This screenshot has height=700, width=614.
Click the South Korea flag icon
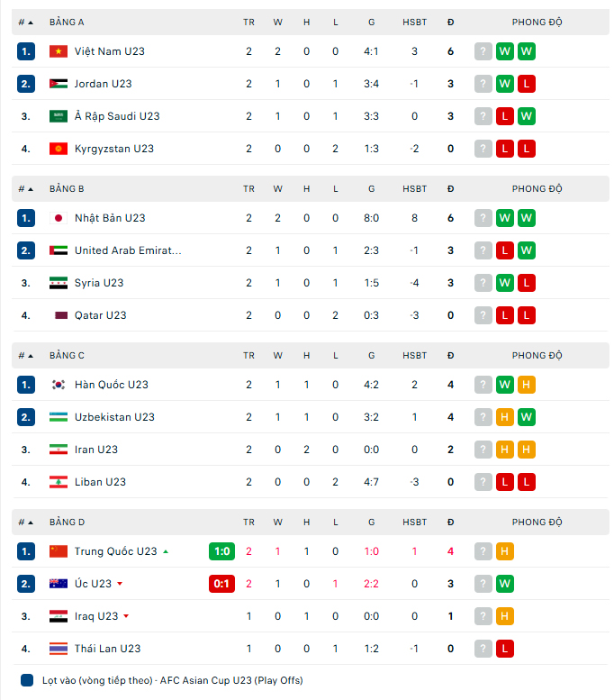[x=59, y=385]
